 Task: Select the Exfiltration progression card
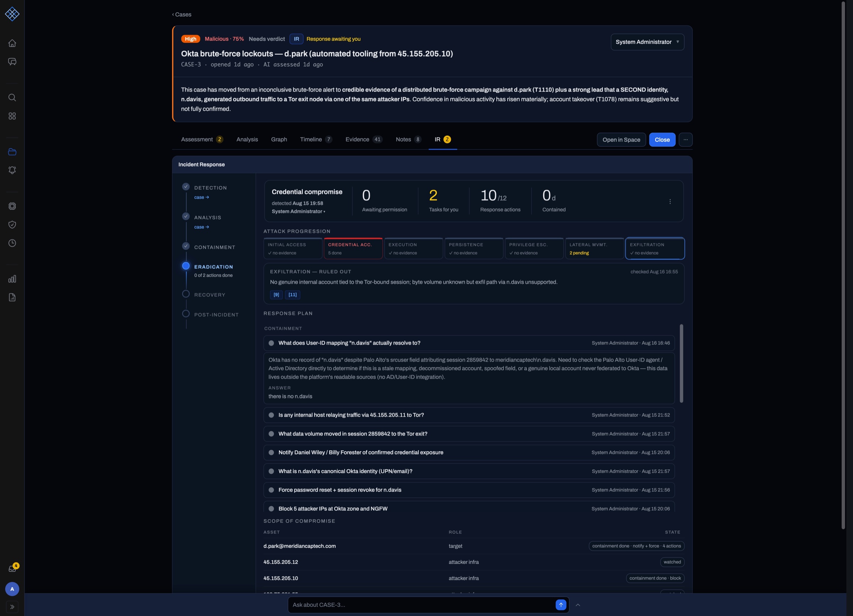pyautogui.click(x=655, y=248)
